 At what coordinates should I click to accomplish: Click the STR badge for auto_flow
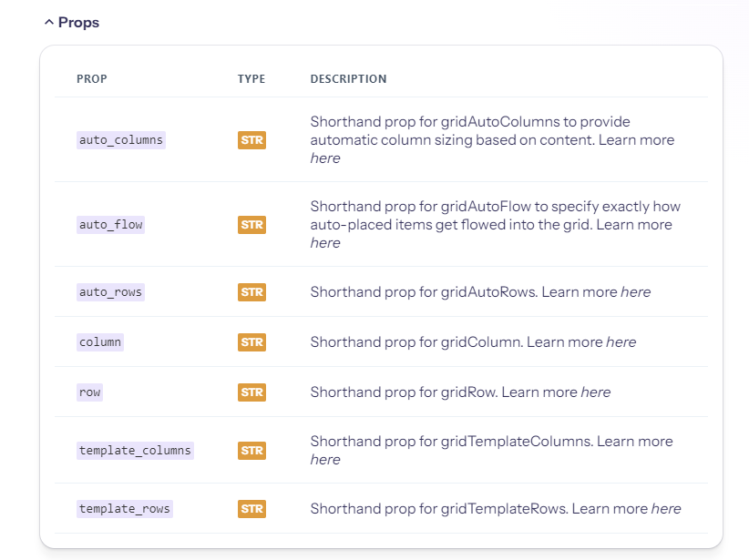click(251, 224)
